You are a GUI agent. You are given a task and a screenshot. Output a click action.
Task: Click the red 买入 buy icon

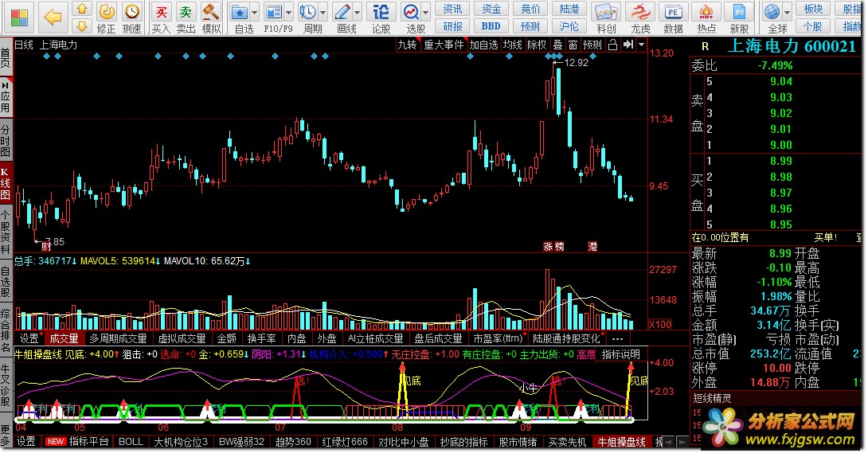(x=161, y=12)
